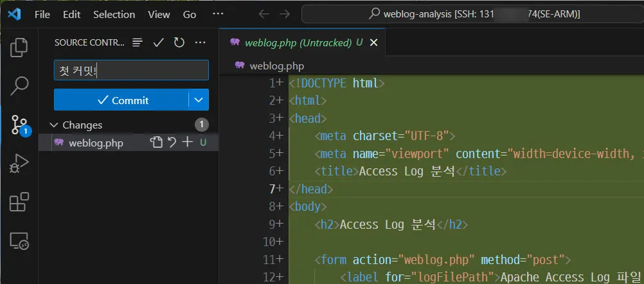Collapse the Changes section
The image size is (644, 284).
click(x=54, y=125)
